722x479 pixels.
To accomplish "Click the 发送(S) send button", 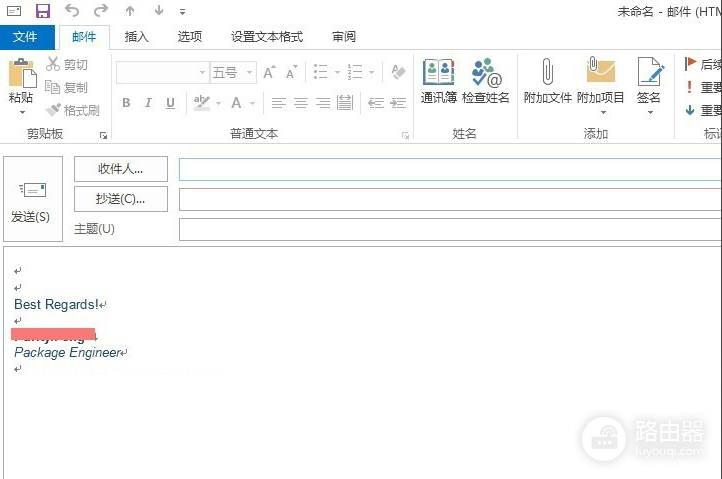I will [x=33, y=199].
